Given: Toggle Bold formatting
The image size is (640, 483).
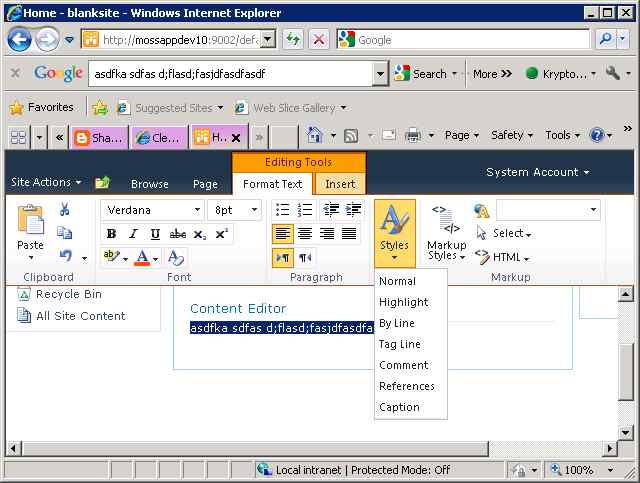Looking at the screenshot, I should (111, 234).
